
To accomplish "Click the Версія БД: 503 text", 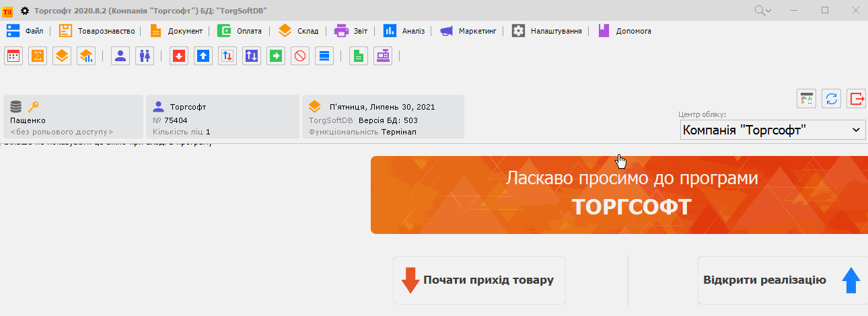I will 388,120.
